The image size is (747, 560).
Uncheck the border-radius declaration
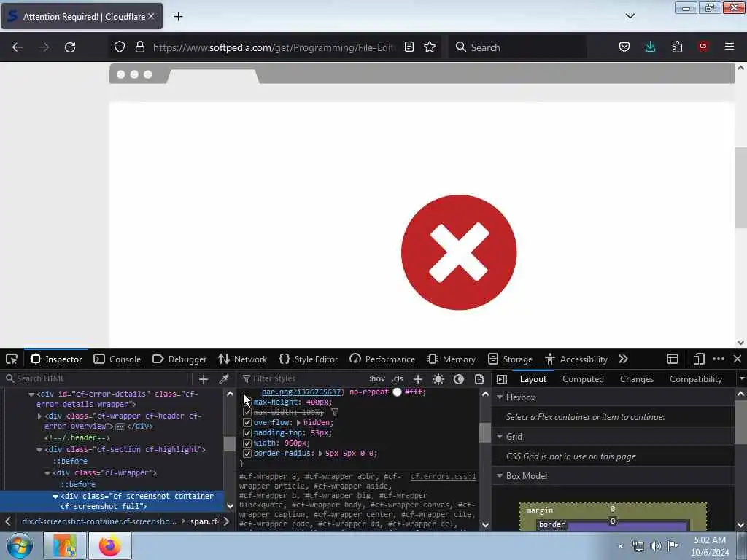click(247, 454)
